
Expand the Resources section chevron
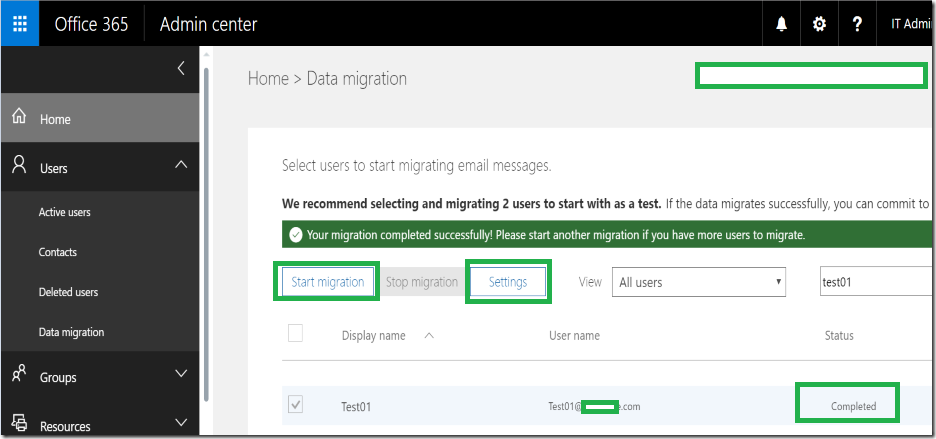click(x=181, y=423)
